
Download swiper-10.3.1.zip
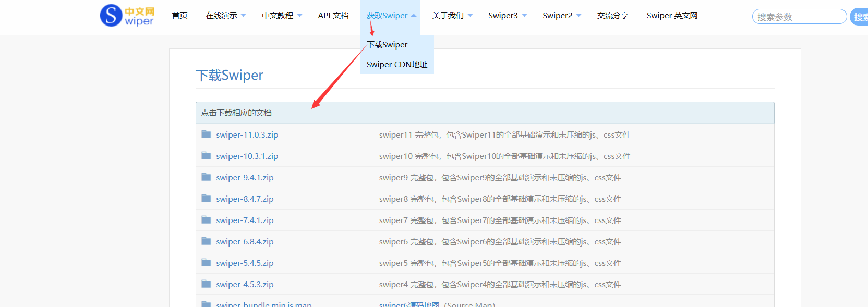(247, 156)
